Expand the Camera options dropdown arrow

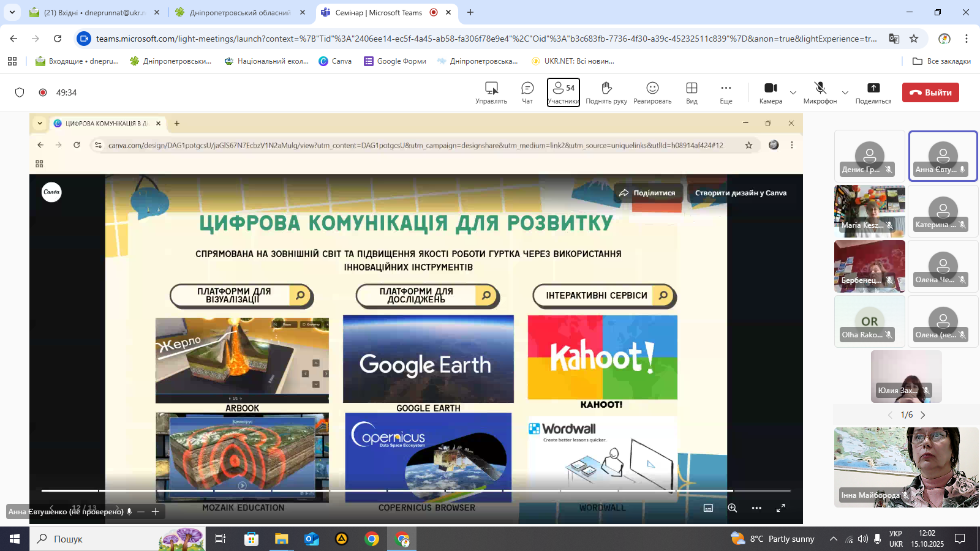(x=793, y=92)
